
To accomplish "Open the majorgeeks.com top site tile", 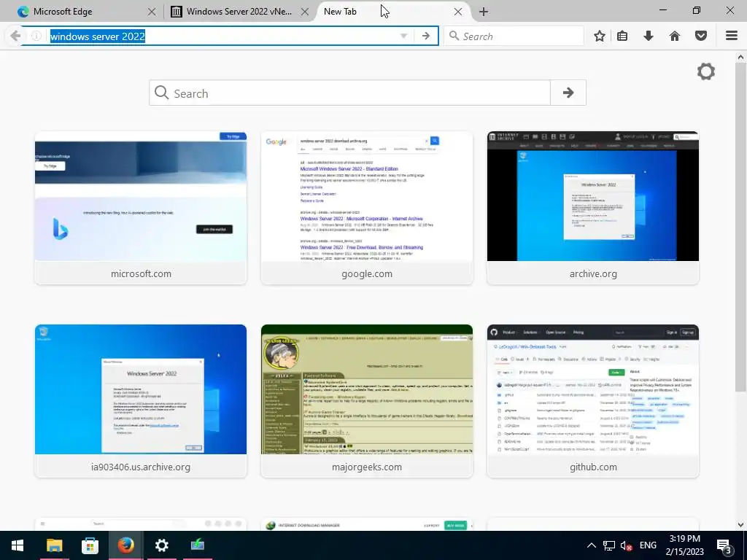I will click(x=367, y=401).
